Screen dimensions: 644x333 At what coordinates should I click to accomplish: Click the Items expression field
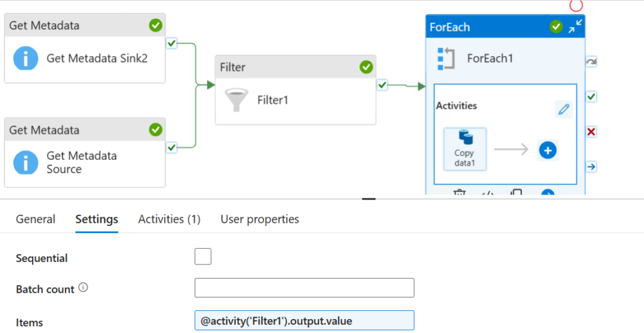click(x=304, y=320)
